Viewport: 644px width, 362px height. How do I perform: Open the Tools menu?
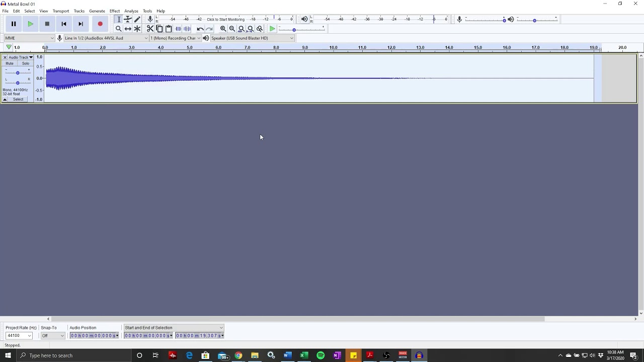147,11
